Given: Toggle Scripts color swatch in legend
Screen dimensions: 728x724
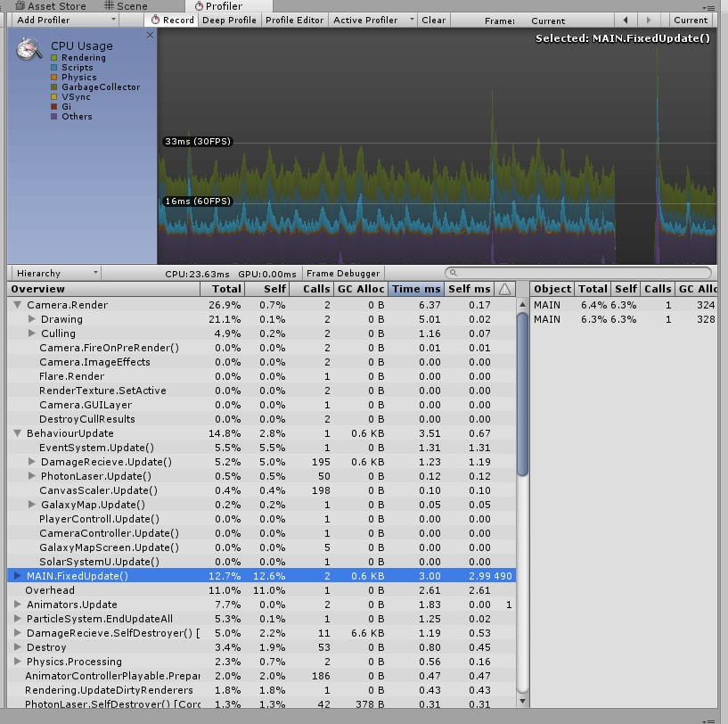Looking at the screenshot, I should (x=53, y=68).
